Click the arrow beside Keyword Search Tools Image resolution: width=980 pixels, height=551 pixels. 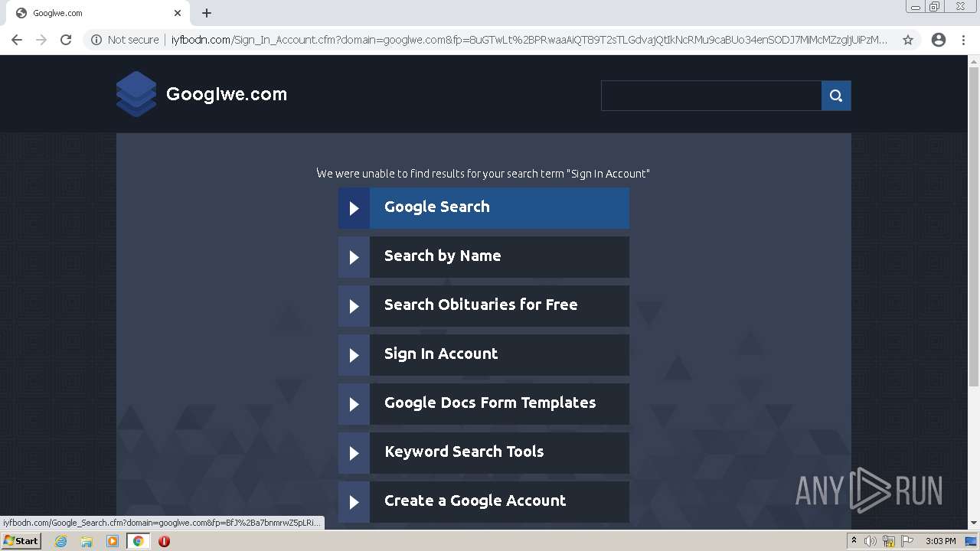pyautogui.click(x=354, y=453)
